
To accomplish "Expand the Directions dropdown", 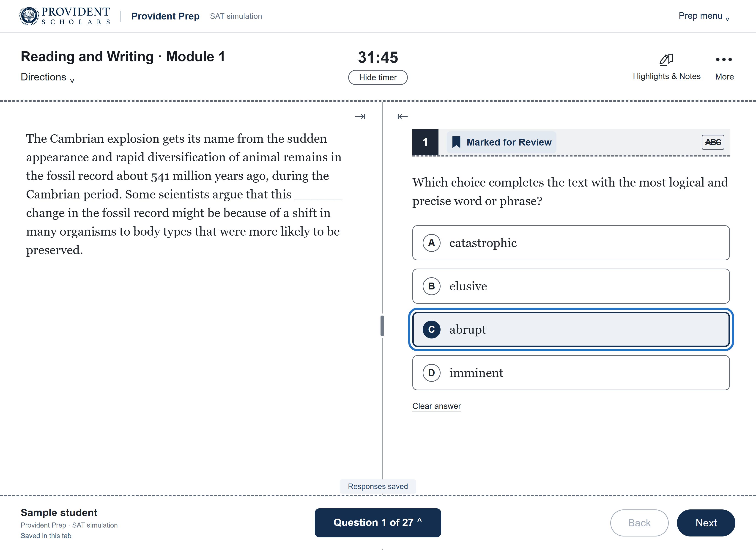I will point(47,77).
